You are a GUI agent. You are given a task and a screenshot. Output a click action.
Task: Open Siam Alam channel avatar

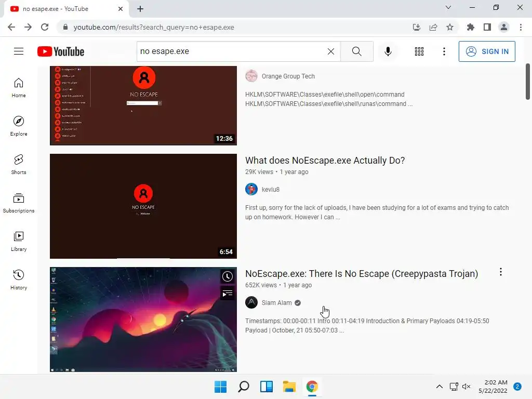[x=251, y=302]
